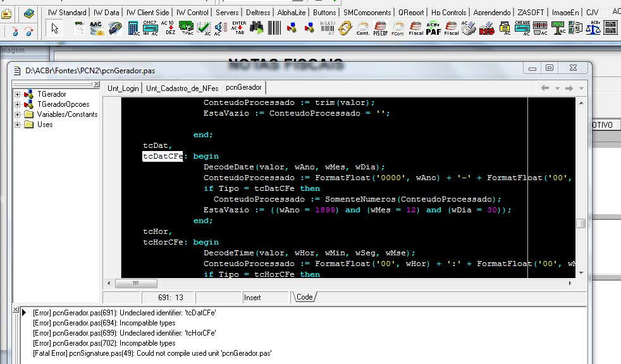The width and height of the screenshot is (621, 364).
Task: Click the highlighted tcDatCFe identifier in code
Action: (x=163, y=156)
